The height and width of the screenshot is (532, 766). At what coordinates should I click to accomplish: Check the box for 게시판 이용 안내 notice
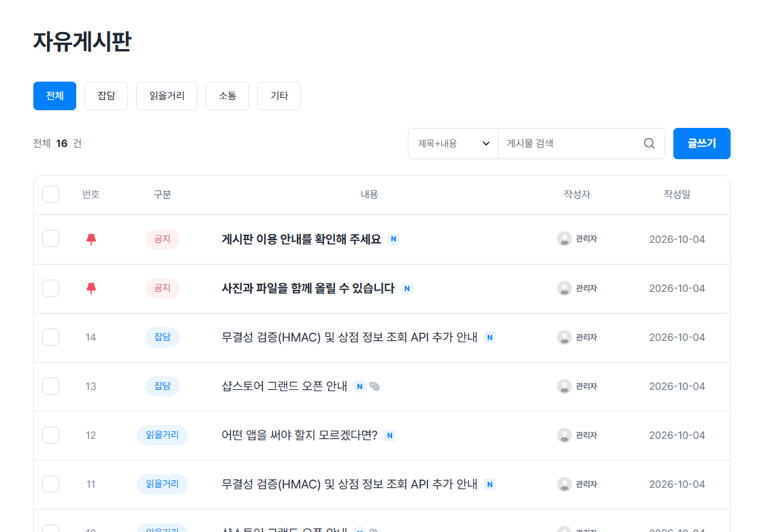tap(51, 239)
